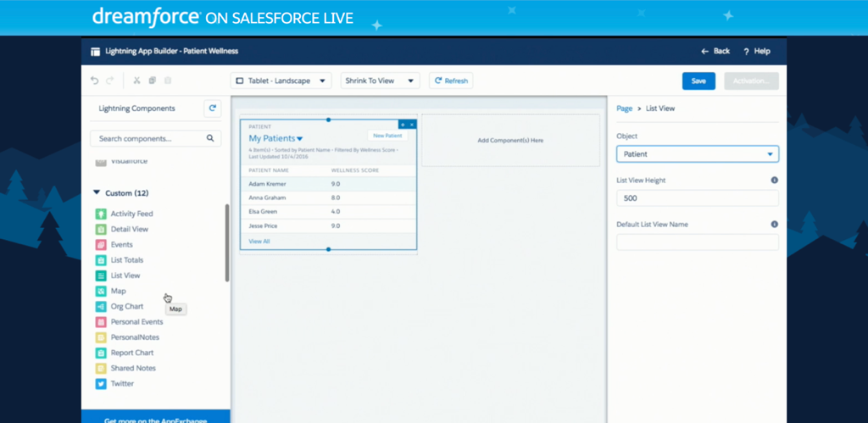Click the Lightning App Builder logo icon

[x=95, y=52]
